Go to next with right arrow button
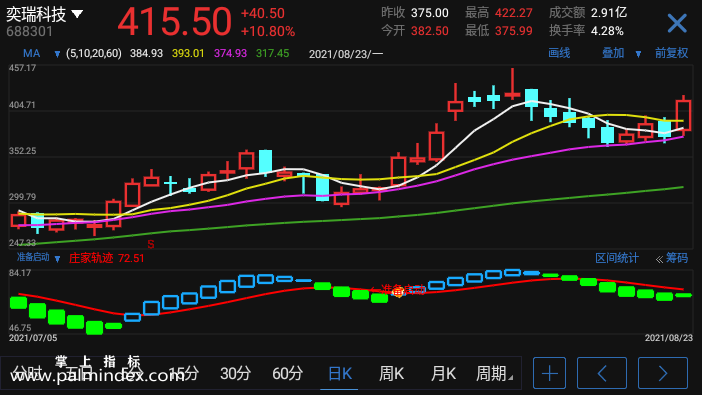This screenshot has width=702, height=395. tap(663, 373)
